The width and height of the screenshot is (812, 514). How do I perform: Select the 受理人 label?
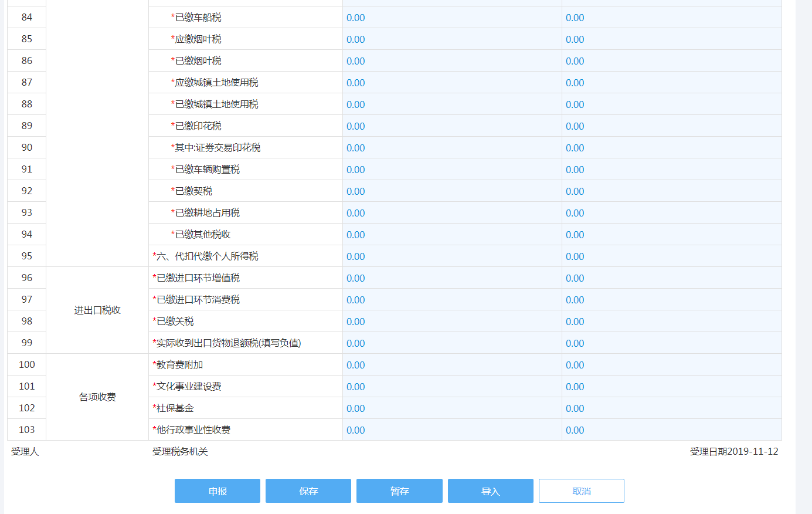(x=25, y=452)
